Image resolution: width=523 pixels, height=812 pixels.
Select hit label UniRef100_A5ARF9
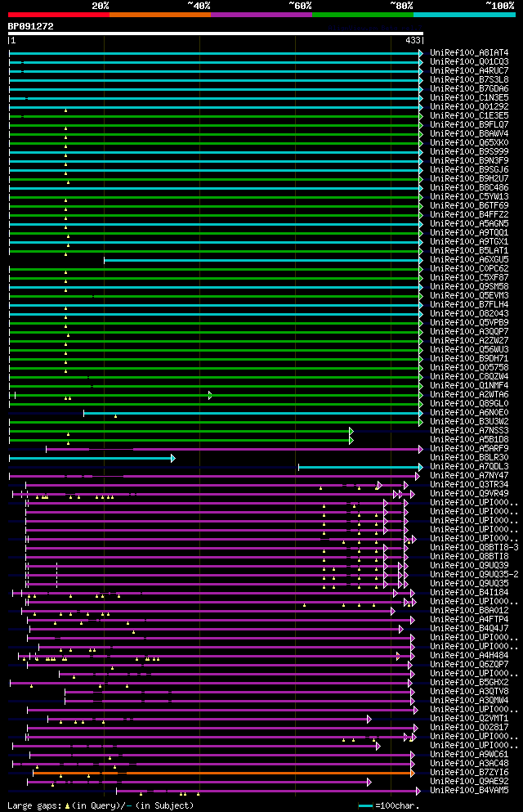[x=469, y=448]
